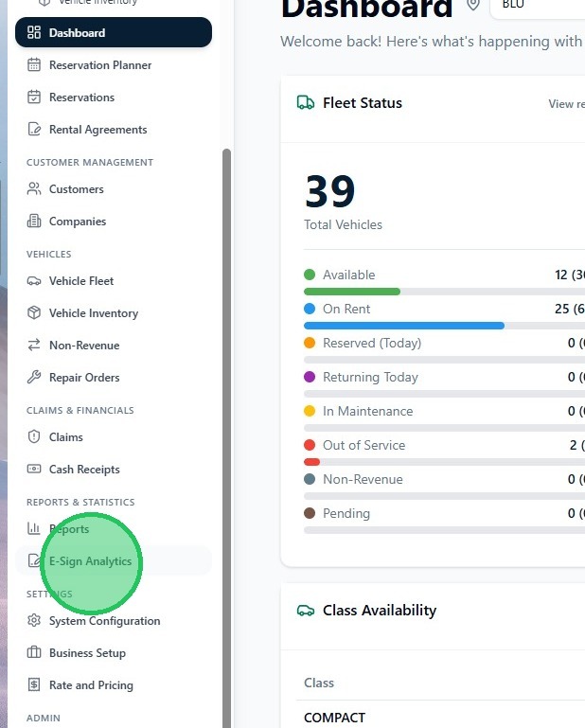585x728 pixels.
Task: Click the blue On Rent progress bar
Action: click(404, 326)
